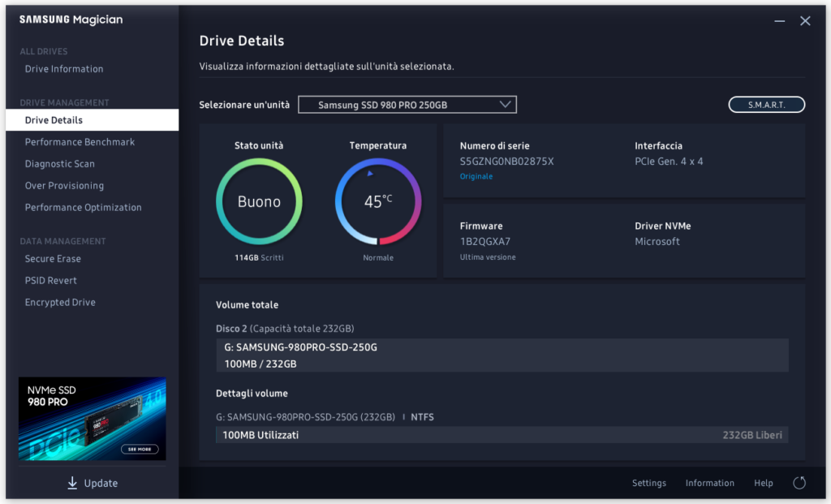Click the Stato unità label

[259, 145]
